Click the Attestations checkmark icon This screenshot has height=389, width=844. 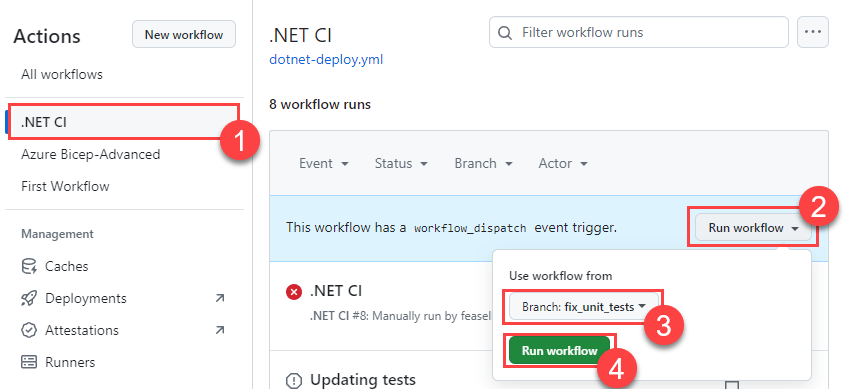click(29, 330)
